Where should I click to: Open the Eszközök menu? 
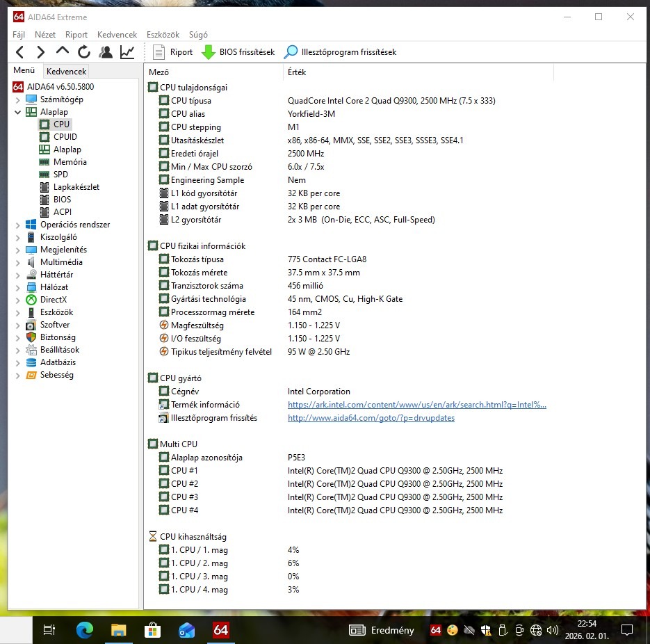coord(163,35)
